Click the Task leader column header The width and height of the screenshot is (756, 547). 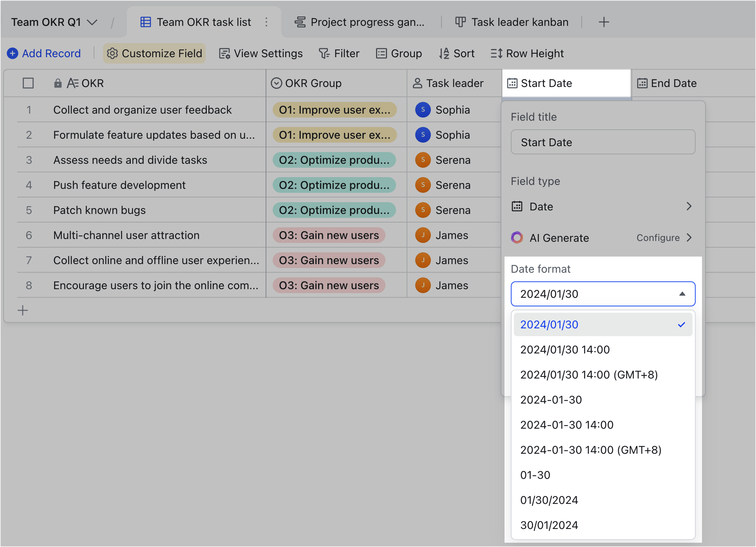coord(454,83)
